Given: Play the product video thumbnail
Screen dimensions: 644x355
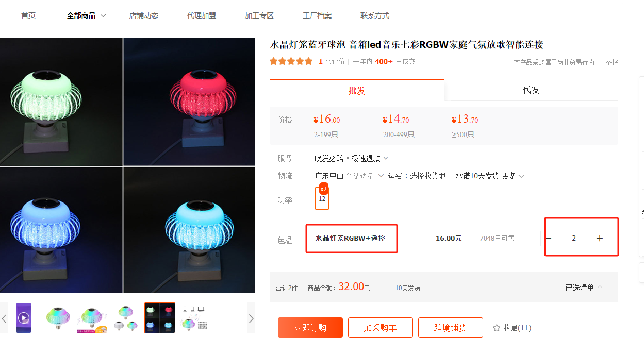Looking at the screenshot, I should [x=24, y=318].
